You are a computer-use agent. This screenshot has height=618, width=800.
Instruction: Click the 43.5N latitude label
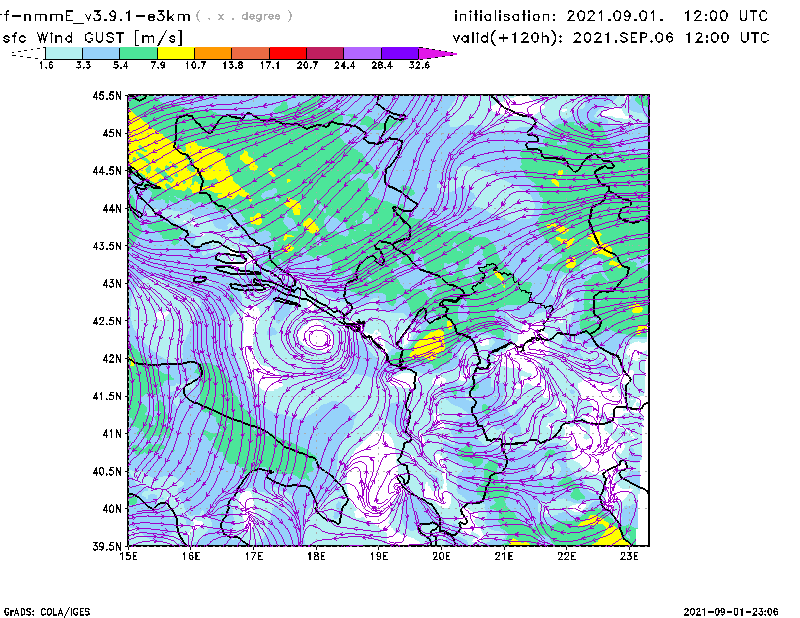[107, 246]
